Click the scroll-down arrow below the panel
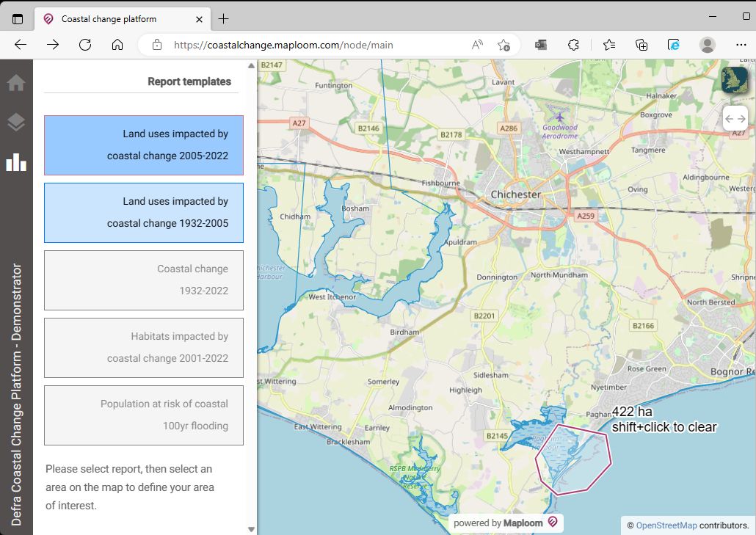Screen dimensions: 756x535 [251, 528]
